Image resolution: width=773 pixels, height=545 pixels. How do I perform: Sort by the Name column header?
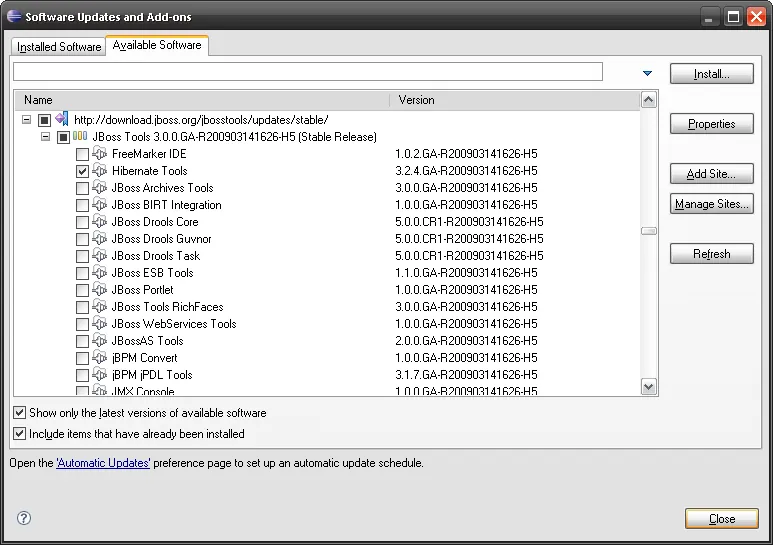(202, 100)
